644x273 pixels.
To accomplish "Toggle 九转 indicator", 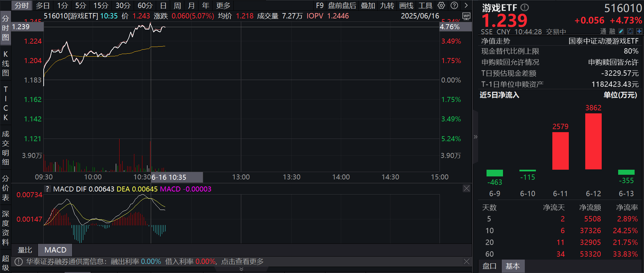I will 387,5.
